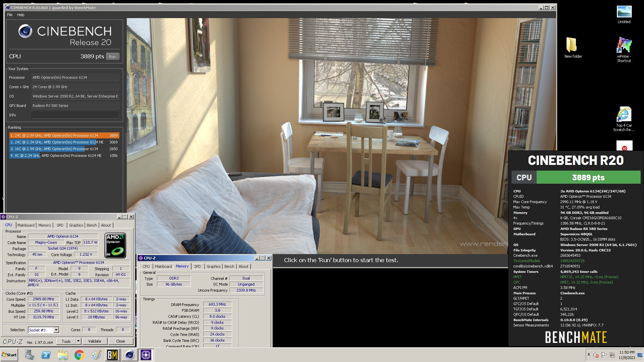
Task: Click left CPU-Z title bar icon
Action: point(3,217)
